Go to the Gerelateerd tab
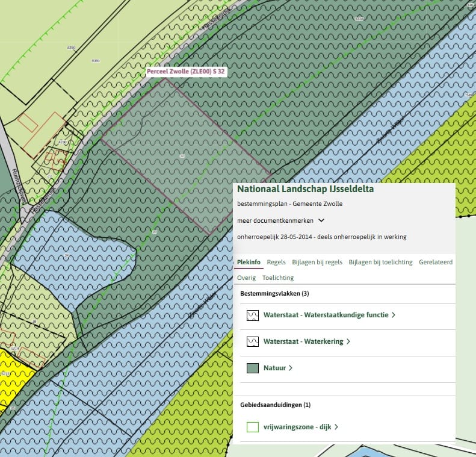 [436, 263]
